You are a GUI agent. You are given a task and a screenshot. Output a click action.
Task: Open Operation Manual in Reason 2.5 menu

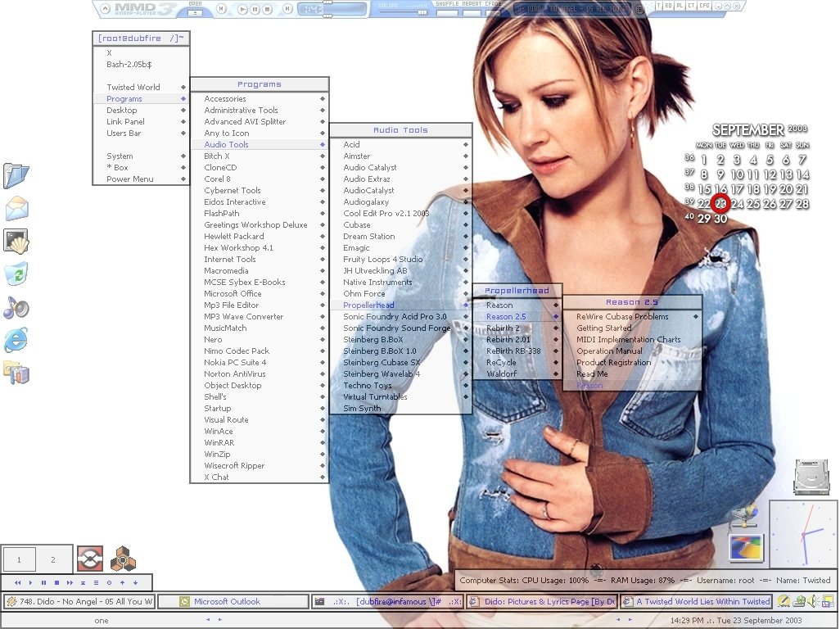click(632, 351)
